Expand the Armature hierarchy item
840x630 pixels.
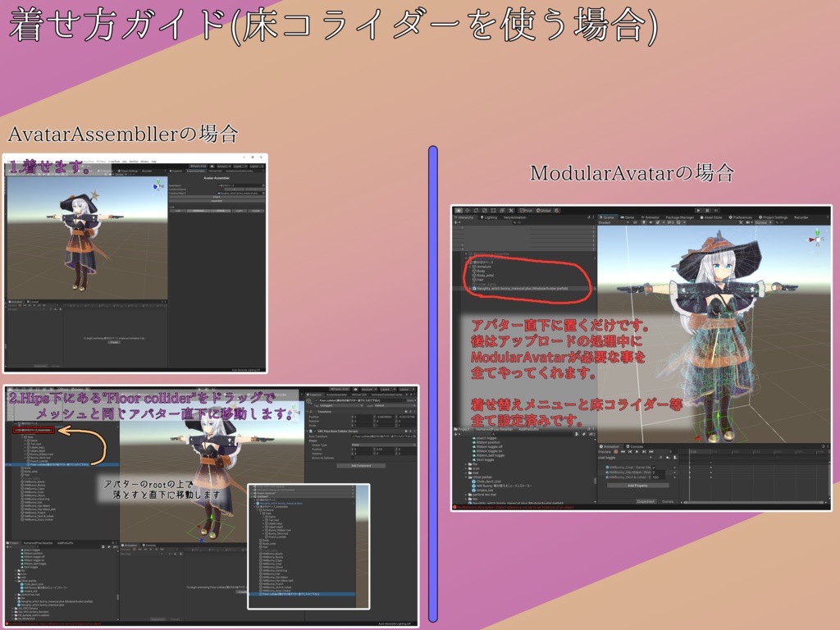tap(470, 267)
